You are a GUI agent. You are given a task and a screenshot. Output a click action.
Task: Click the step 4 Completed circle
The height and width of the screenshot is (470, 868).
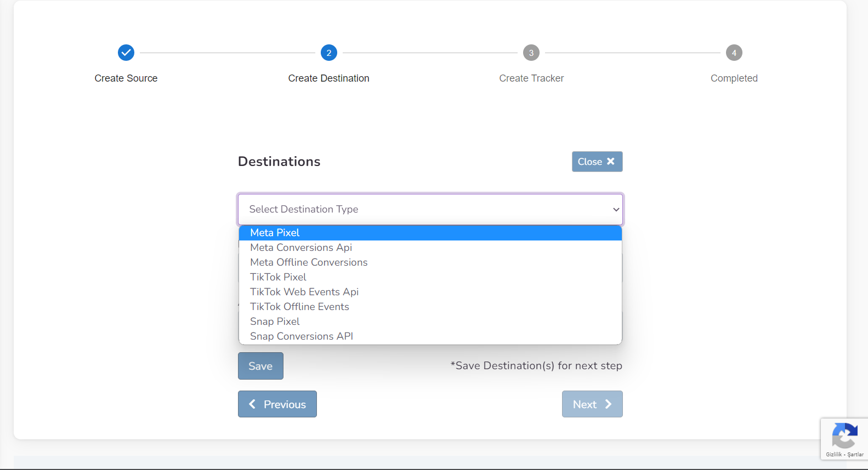pos(734,53)
